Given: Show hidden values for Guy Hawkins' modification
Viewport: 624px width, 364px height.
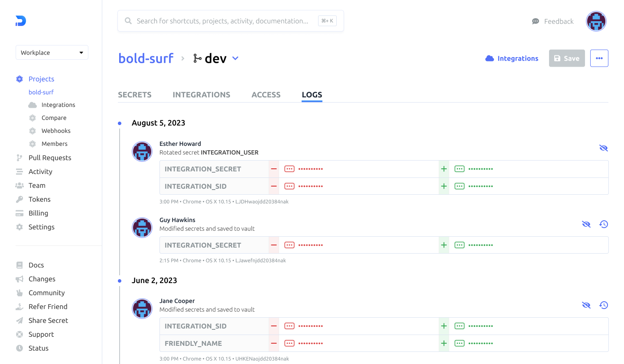Looking at the screenshot, I should click(x=586, y=224).
